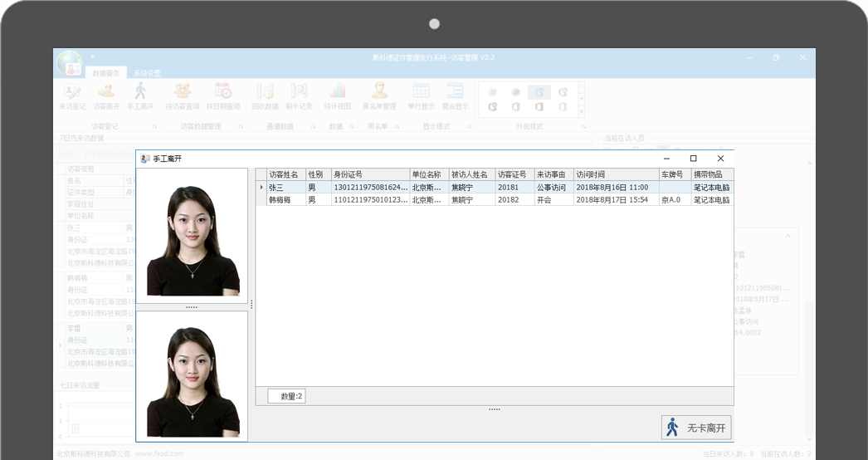
Task: Open 访客离开 in the main window ribbon
Action: 105,96
